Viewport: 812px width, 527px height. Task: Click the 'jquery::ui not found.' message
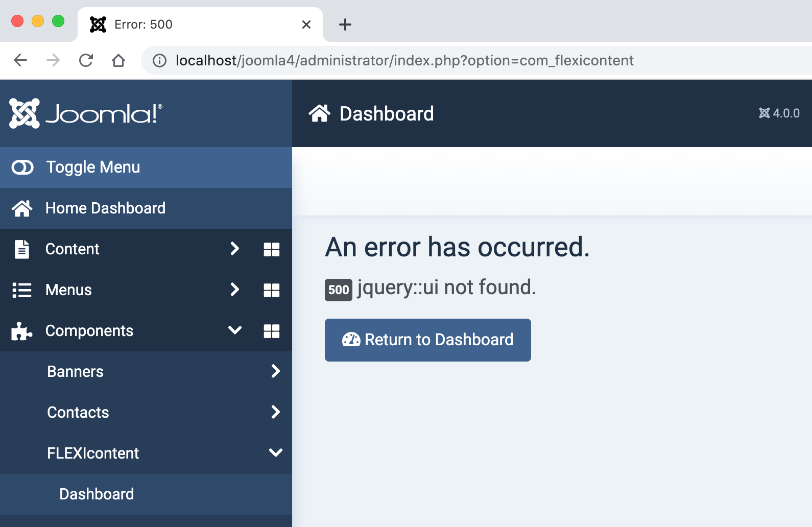(447, 288)
